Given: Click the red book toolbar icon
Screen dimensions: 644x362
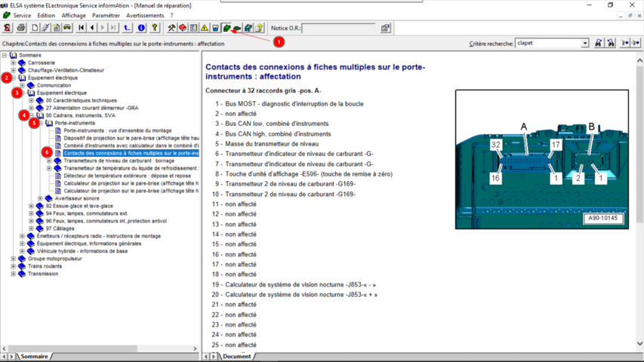Looking at the screenshot, I should coord(183,28).
